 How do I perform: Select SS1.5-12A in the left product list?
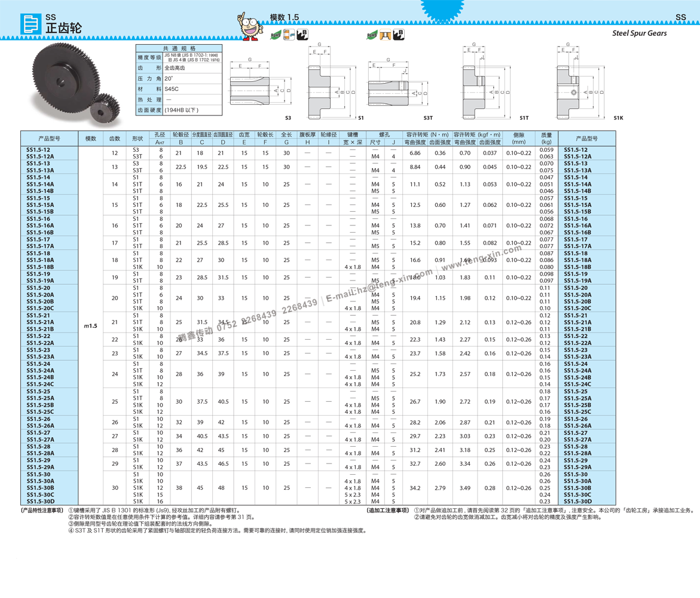(x=40, y=157)
